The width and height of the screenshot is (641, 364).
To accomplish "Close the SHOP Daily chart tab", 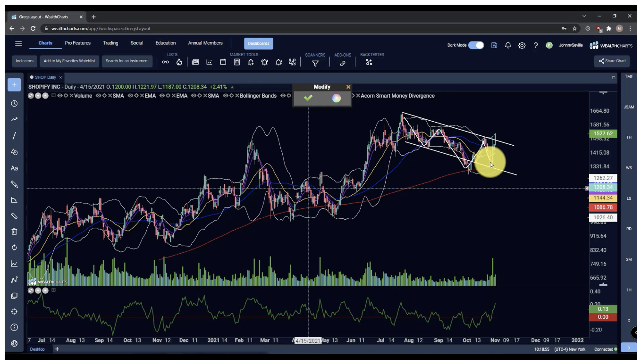I will pyautogui.click(x=60, y=77).
